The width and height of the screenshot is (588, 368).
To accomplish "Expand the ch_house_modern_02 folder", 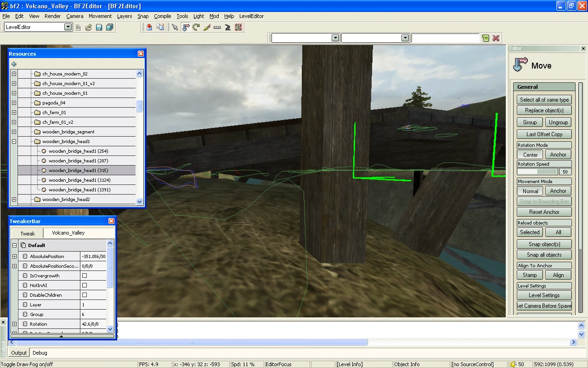I will click(x=14, y=74).
